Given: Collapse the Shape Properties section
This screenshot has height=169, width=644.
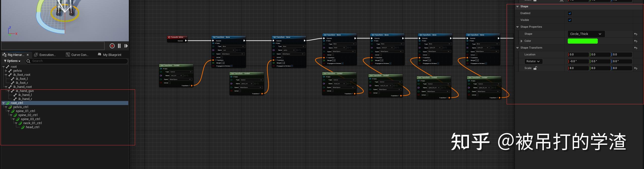Looking at the screenshot, I should pos(517,27).
